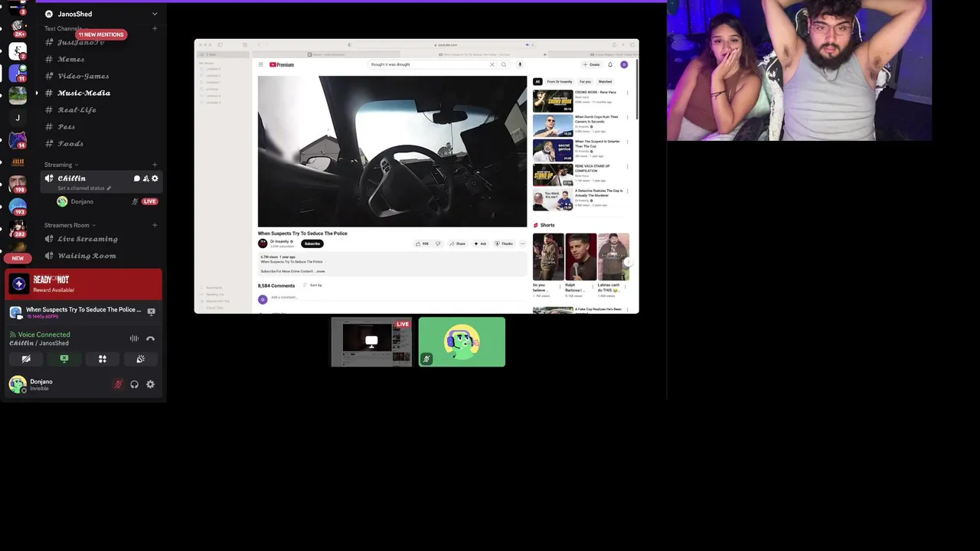Viewport: 980px width, 551px height.
Task: Open the activities launcher button
Action: 103,359
